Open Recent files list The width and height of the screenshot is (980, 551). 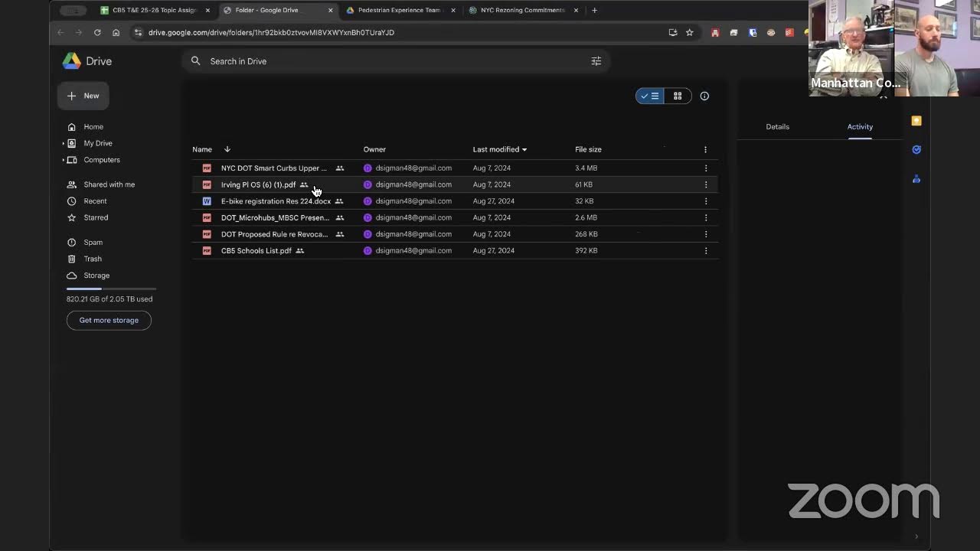pos(95,201)
